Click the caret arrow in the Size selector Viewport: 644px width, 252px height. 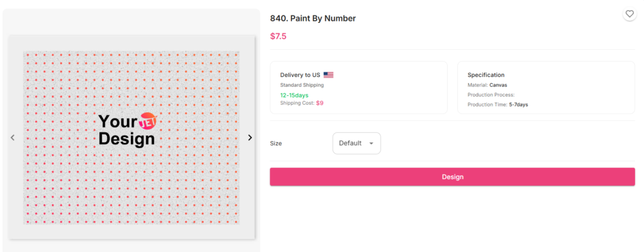tap(371, 143)
